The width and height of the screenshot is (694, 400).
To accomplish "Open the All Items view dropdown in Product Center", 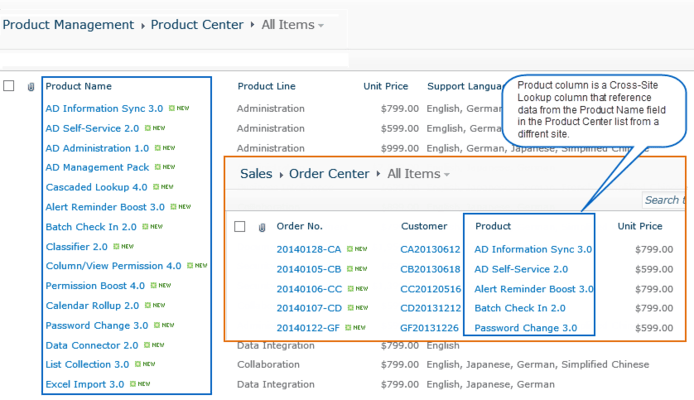I will (290, 24).
